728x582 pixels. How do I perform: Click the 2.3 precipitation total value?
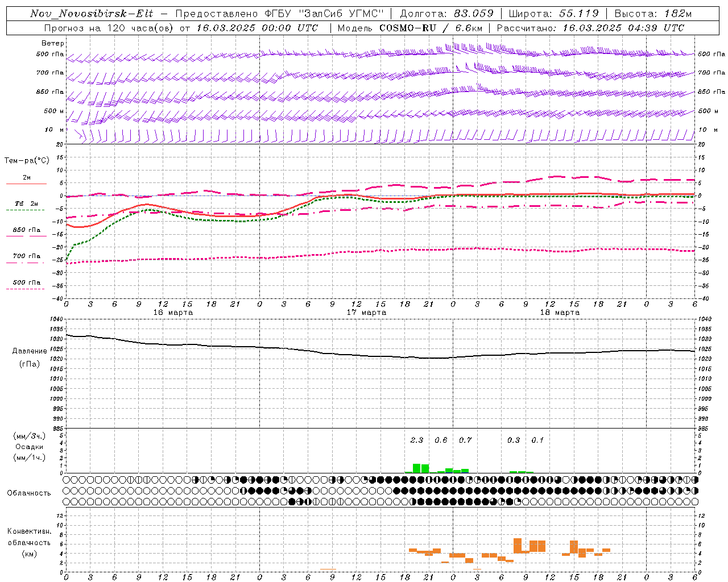[x=416, y=440]
